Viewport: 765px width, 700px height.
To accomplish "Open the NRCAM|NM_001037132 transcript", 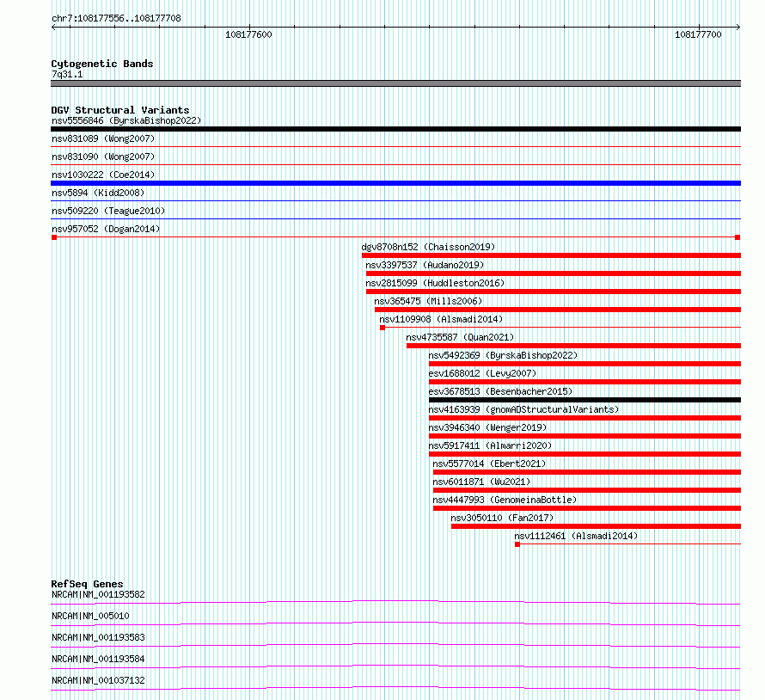I will [x=98, y=680].
